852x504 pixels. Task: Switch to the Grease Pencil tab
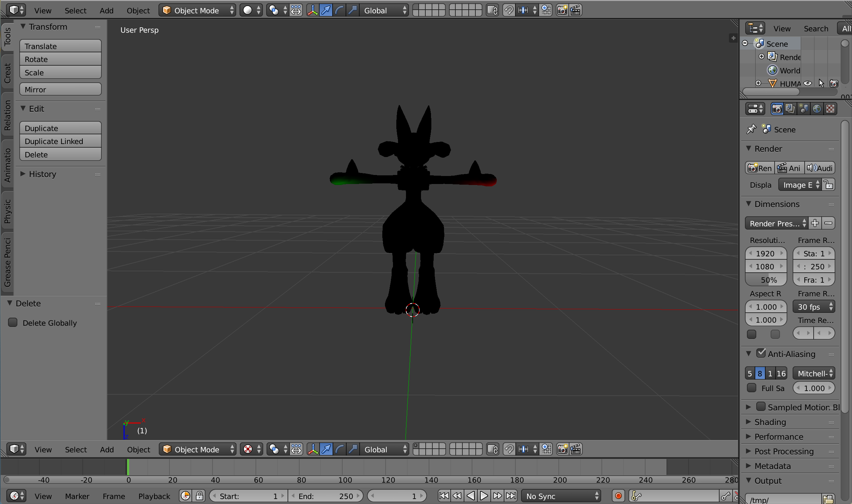point(7,262)
